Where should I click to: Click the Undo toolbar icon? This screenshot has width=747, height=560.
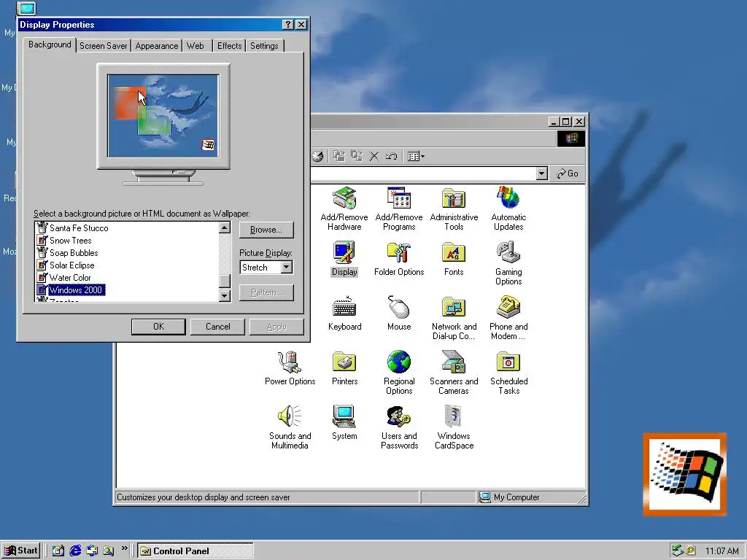click(391, 156)
